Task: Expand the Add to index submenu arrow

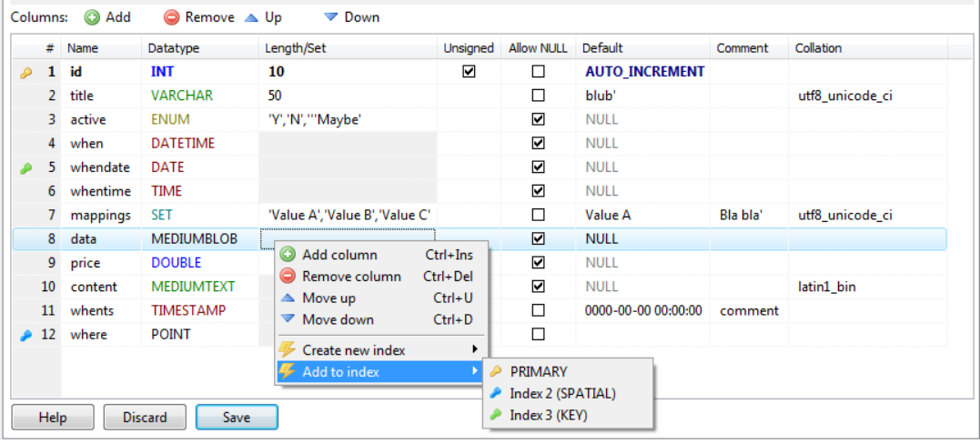Action: pyautogui.click(x=476, y=372)
